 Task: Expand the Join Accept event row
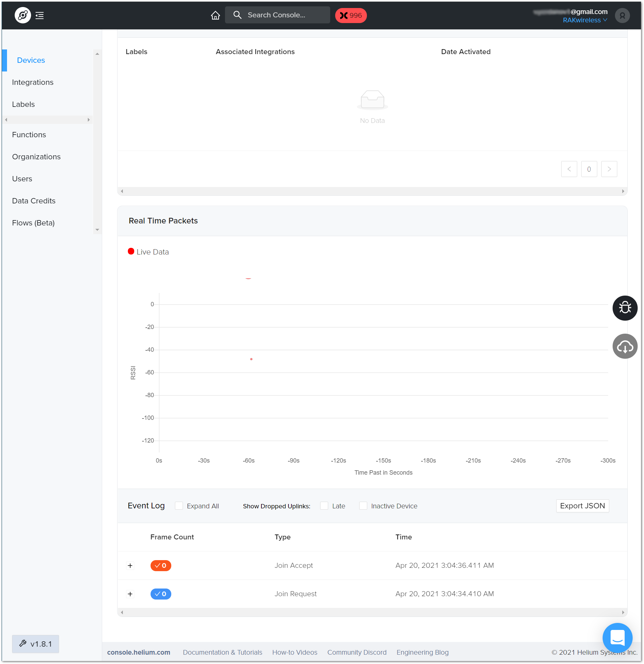(x=130, y=565)
